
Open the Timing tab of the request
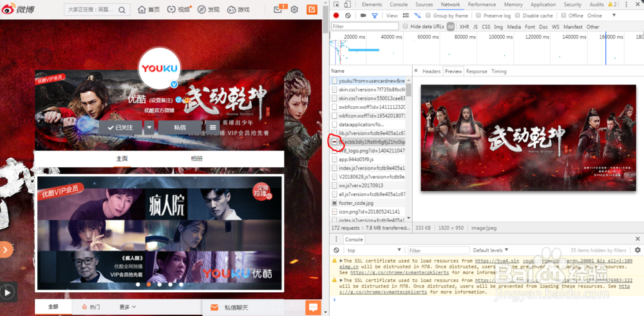click(498, 71)
